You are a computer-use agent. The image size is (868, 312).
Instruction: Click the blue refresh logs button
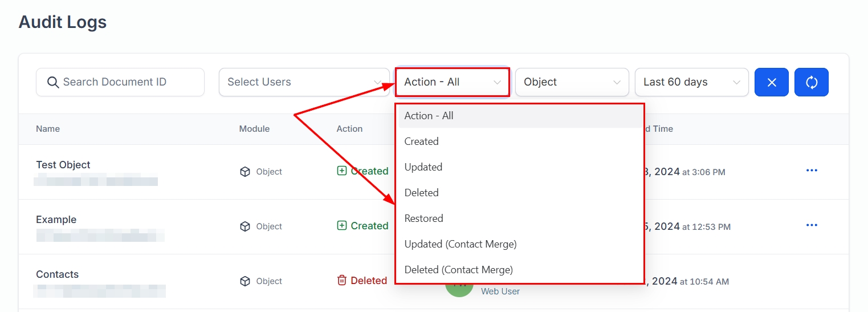tap(811, 82)
